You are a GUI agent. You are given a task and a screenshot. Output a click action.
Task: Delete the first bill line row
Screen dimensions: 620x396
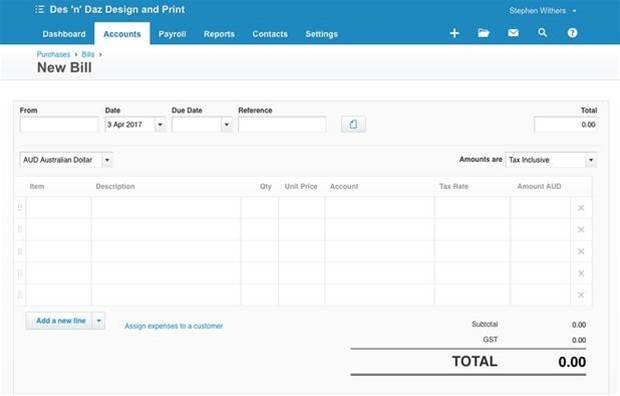(x=581, y=208)
